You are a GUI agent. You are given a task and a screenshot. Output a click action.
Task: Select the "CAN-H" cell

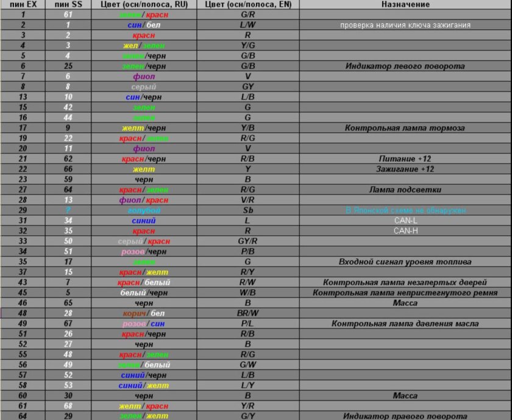click(405, 231)
